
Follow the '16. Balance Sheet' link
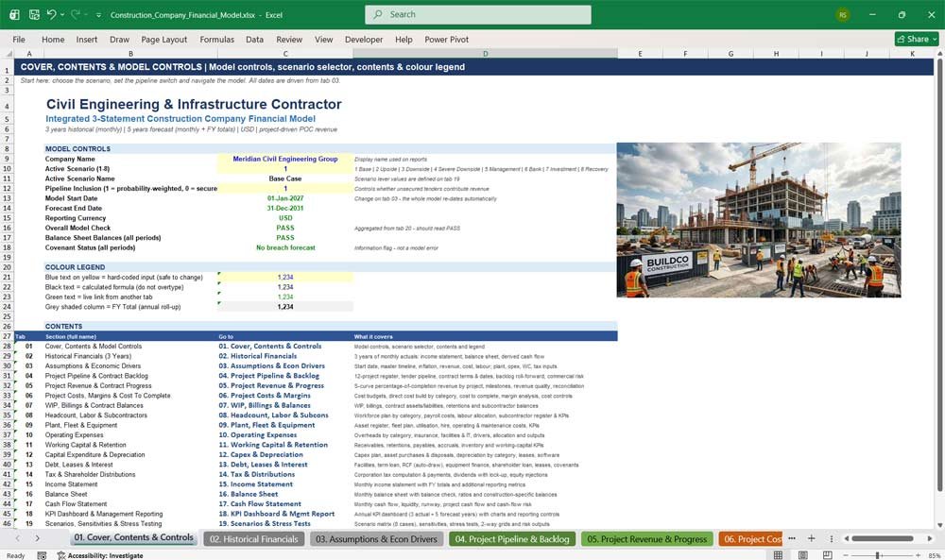coord(249,494)
